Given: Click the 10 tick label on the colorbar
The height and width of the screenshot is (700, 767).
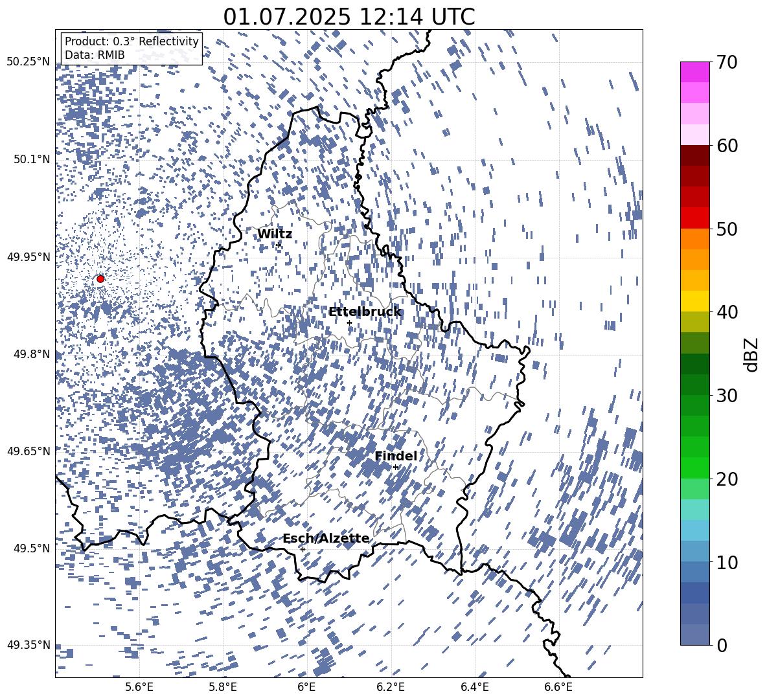Looking at the screenshot, I should tap(726, 562).
